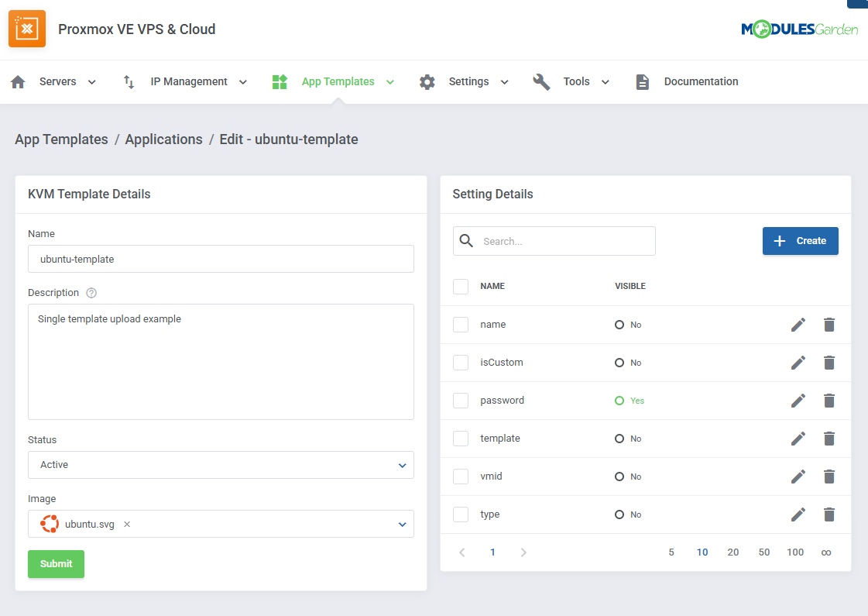Go to next page with right arrow
The image size is (868, 616).
523,552
